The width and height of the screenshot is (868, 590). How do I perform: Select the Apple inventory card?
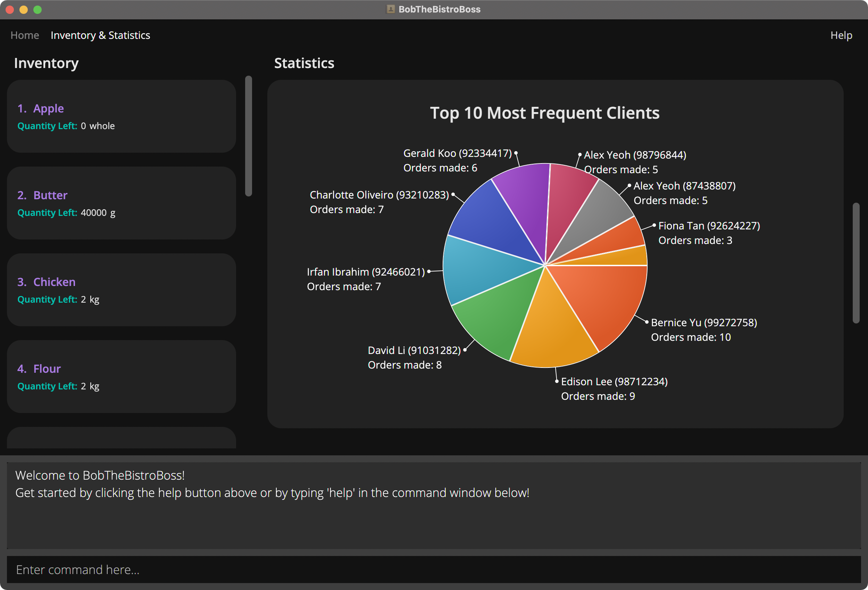121,117
